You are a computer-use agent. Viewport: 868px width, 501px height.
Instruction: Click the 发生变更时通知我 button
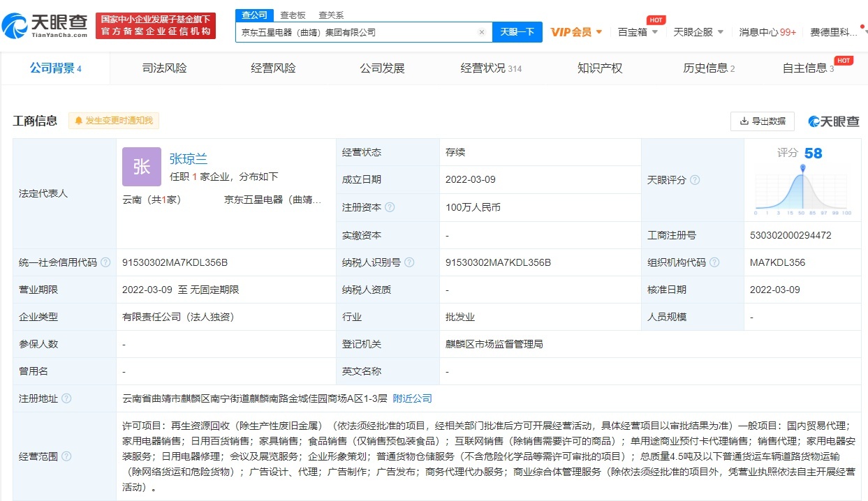[x=114, y=121]
